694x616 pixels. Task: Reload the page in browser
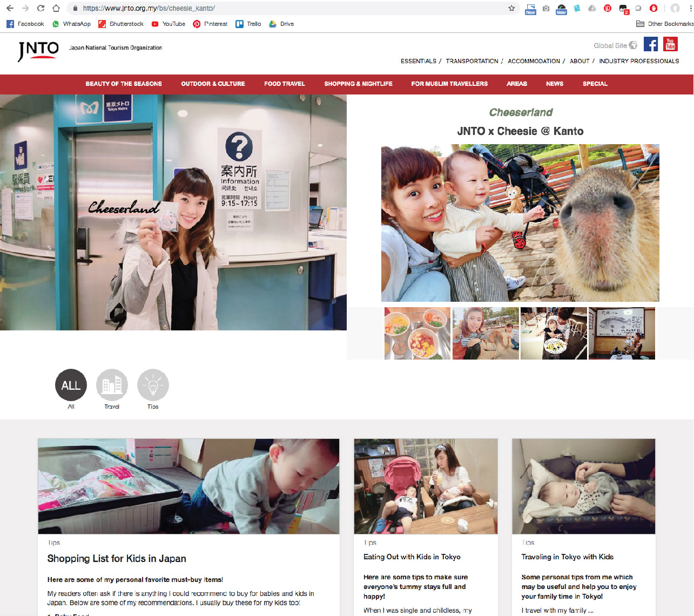coord(41,8)
